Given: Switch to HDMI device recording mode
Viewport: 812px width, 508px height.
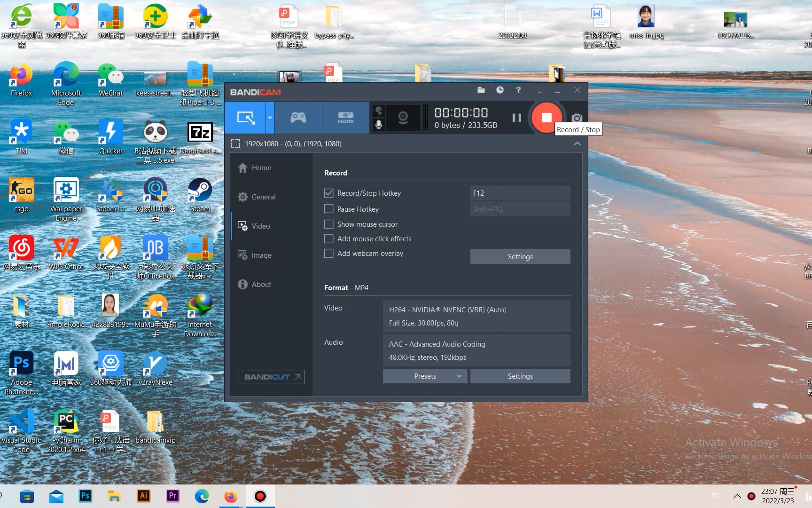Looking at the screenshot, I should 345,118.
